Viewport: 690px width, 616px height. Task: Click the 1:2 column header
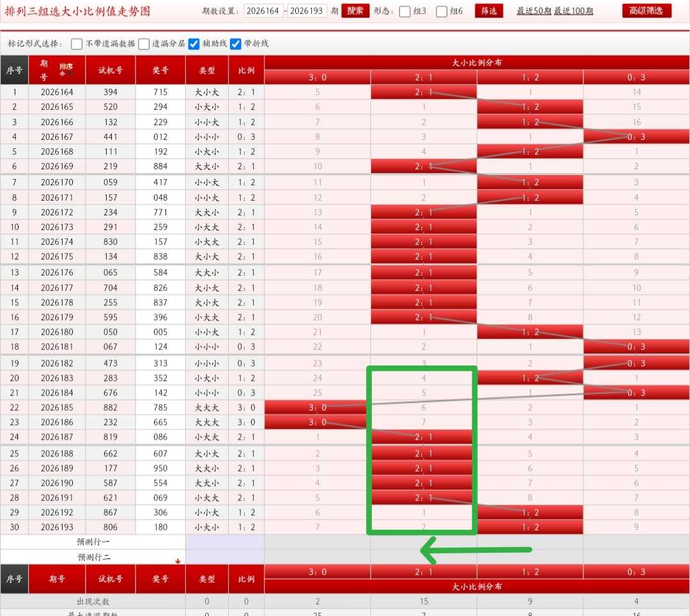click(530, 77)
